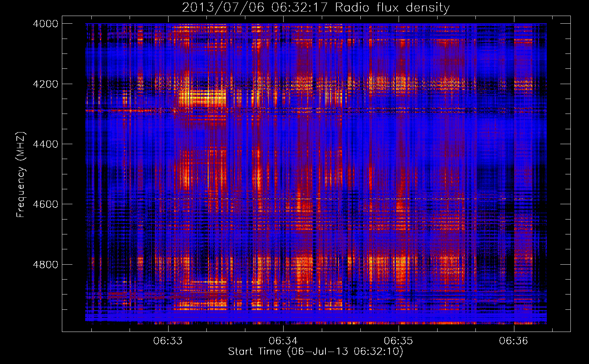This screenshot has height=364, width=589.
Task: Select the 4800 frequency axis label
Action: [46, 265]
